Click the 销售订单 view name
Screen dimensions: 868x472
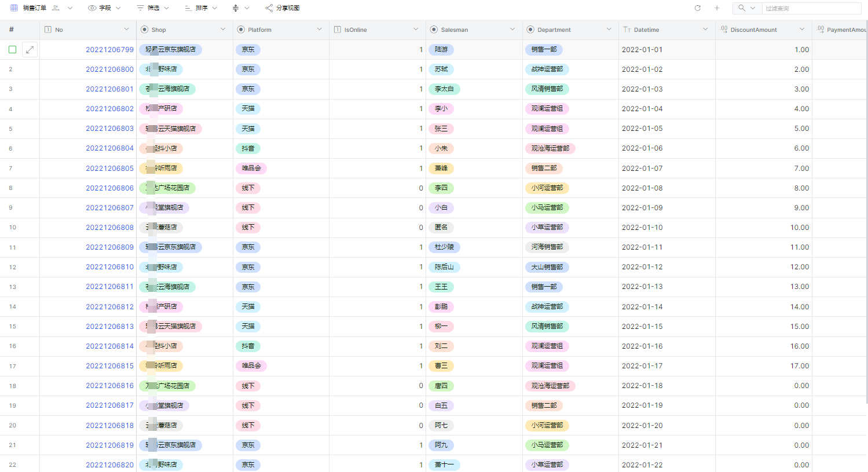(35, 8)
